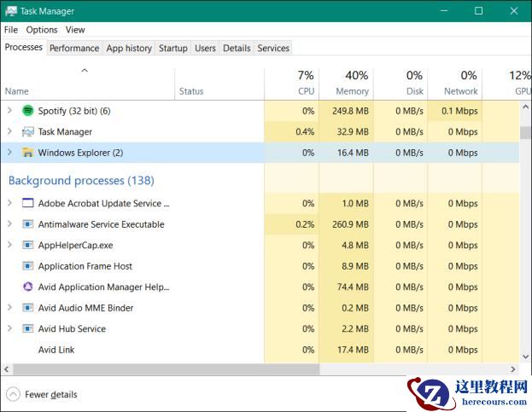Viewport: 532px width, 412px height.
Task: Open the View menu
Action: tap(75, 30)
